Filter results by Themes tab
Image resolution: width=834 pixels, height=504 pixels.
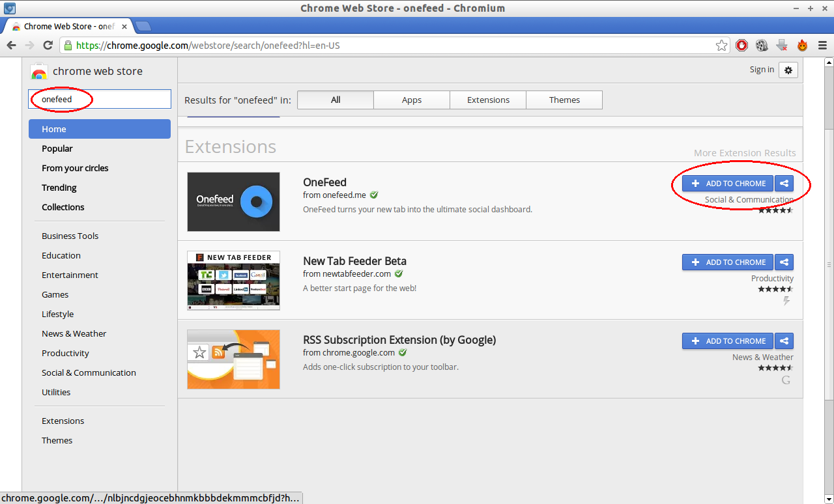click(x=564, y=100)
